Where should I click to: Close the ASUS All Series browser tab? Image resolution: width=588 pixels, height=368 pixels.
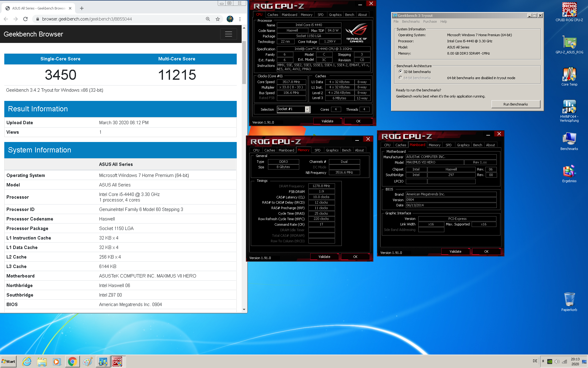[70, 8]
